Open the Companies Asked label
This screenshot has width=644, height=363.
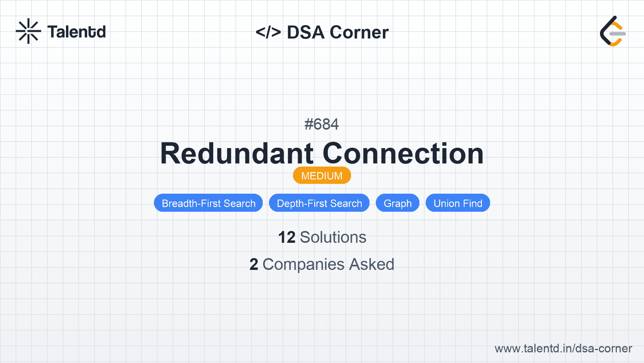click(x=328, y=264)
